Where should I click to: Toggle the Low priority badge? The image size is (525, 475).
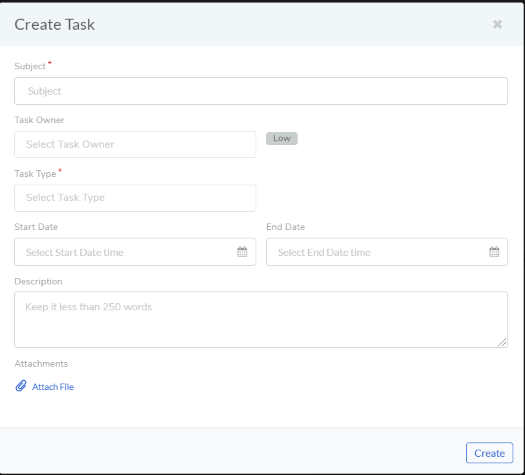282,138
